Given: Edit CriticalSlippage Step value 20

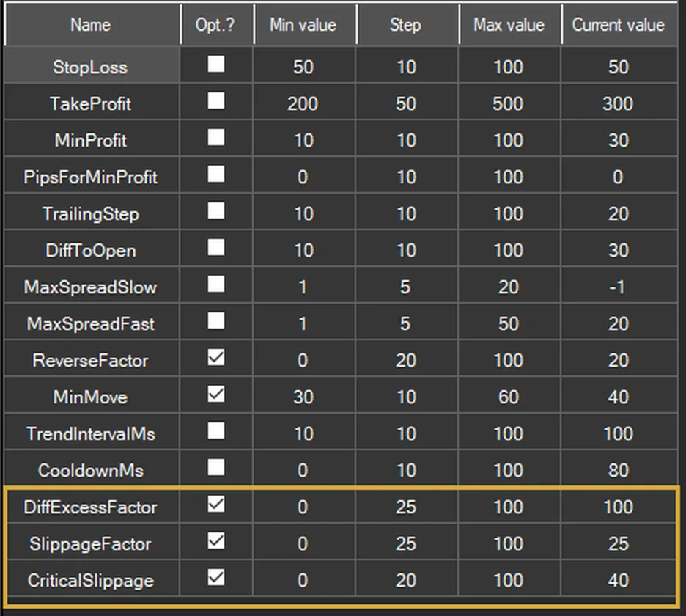Looking at the screenshot, I should [x=407, y=579].
